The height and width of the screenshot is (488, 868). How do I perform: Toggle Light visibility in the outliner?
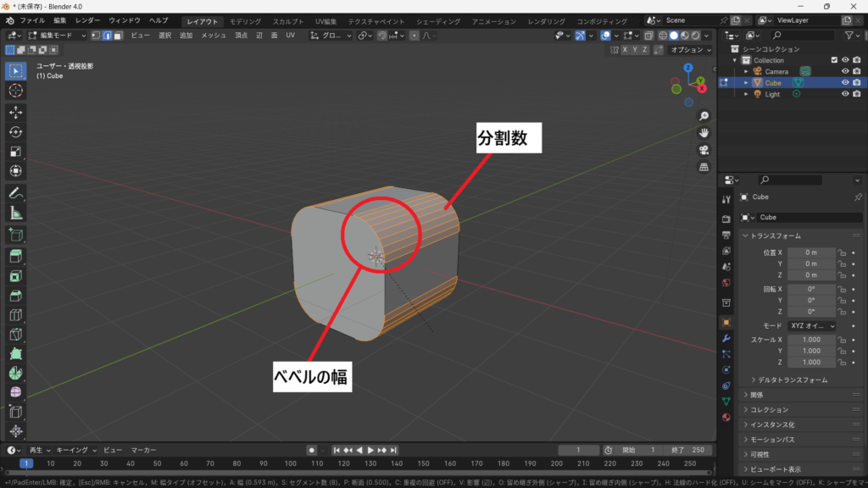pos(845,94)
